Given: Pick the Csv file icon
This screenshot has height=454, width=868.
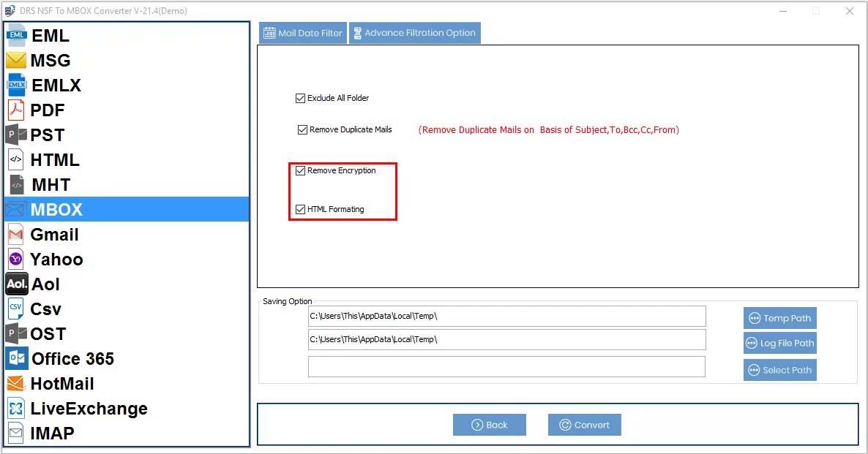Looking at the screenshot, I should click(16, 309).
